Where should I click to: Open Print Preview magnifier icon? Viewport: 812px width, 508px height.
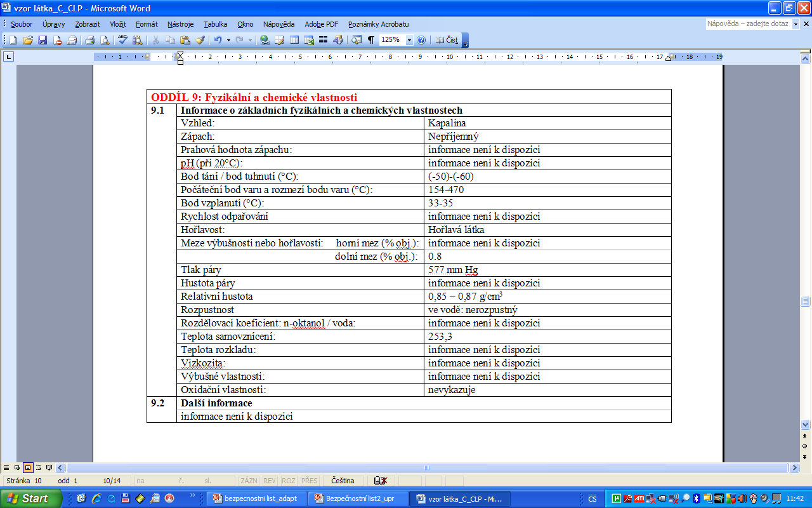(105, 40)
